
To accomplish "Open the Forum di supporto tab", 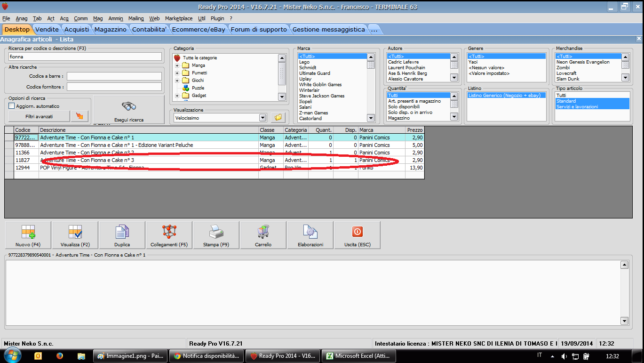I will 259,29.
